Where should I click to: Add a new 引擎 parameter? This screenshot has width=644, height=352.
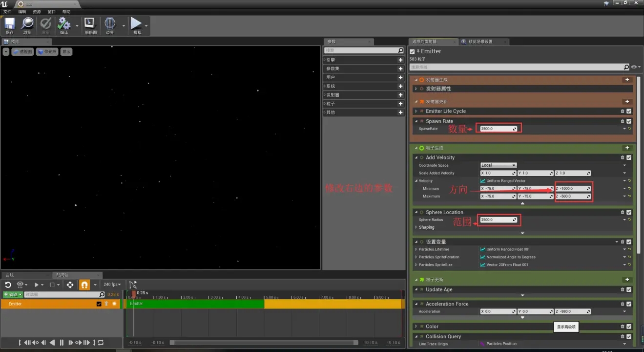400,60
